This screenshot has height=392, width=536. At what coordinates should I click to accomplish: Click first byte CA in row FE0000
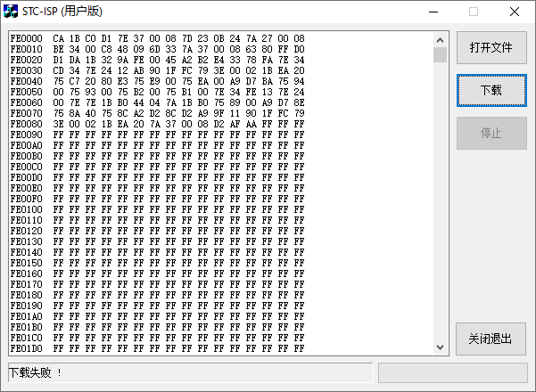59,38
